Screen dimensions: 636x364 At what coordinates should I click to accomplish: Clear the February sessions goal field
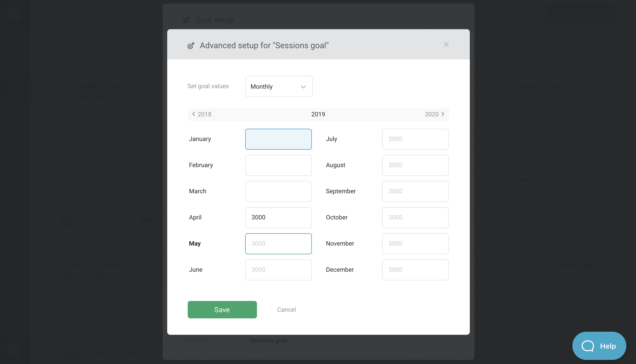pyautogui.click(x=278, y=165)
